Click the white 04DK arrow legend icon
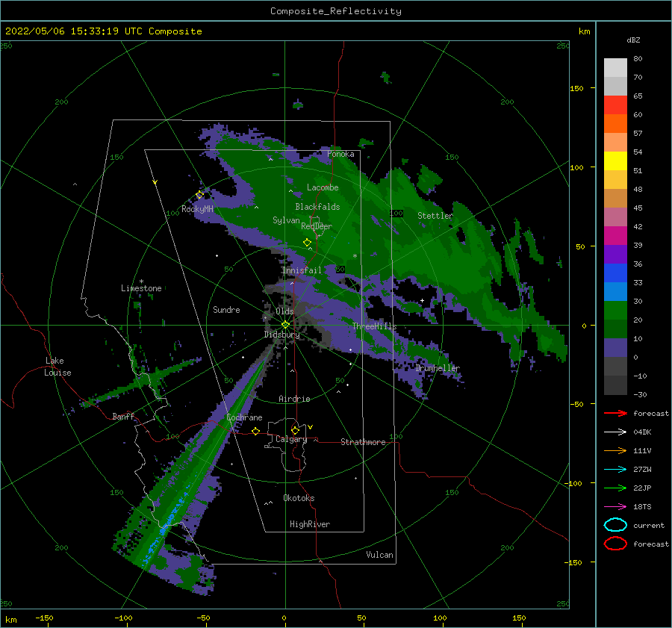 (615, 432)
